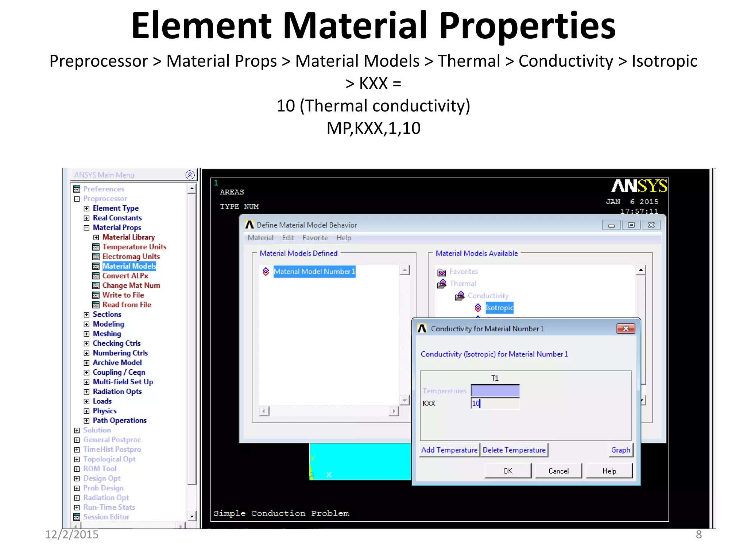Image resolution: width=747 pixels, height=560 pixels.
Task: Expand the Element Type node
Action: (x=86, y=209)
